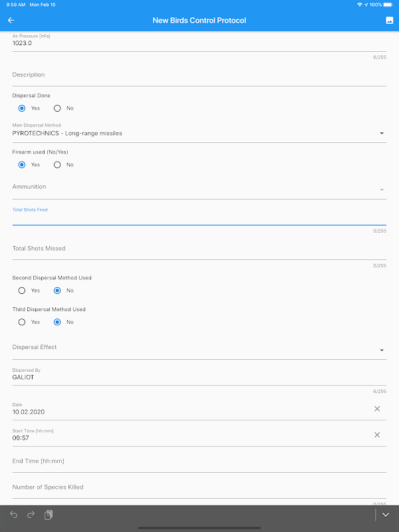Screen dimensions: 399x532
Task: Tap the redo arrow in keyboard toolbar
Action: [31, 515]
